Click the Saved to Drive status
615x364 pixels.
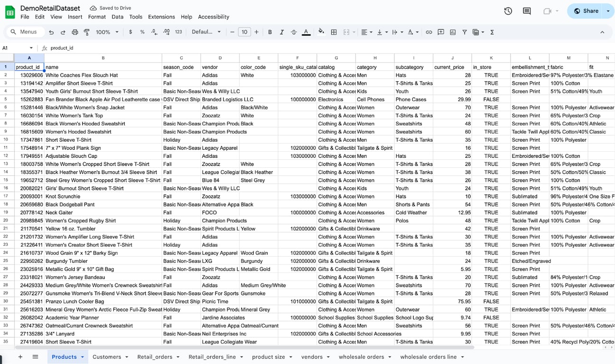point(111,8)
